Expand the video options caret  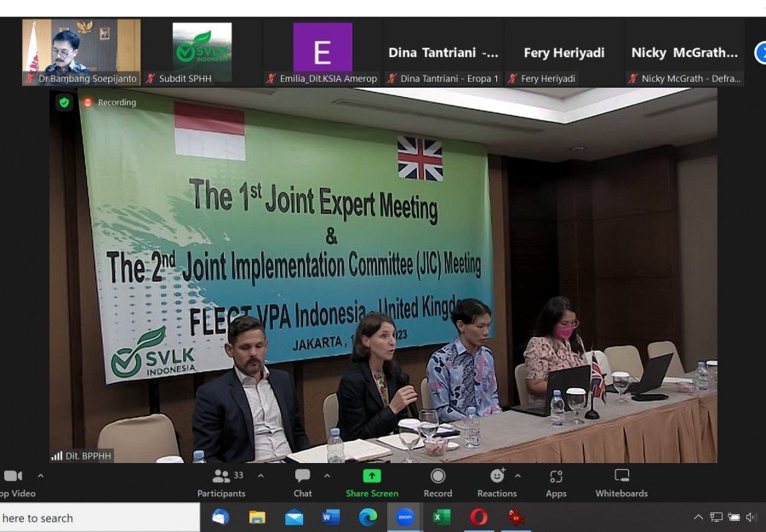coord(41,476)
